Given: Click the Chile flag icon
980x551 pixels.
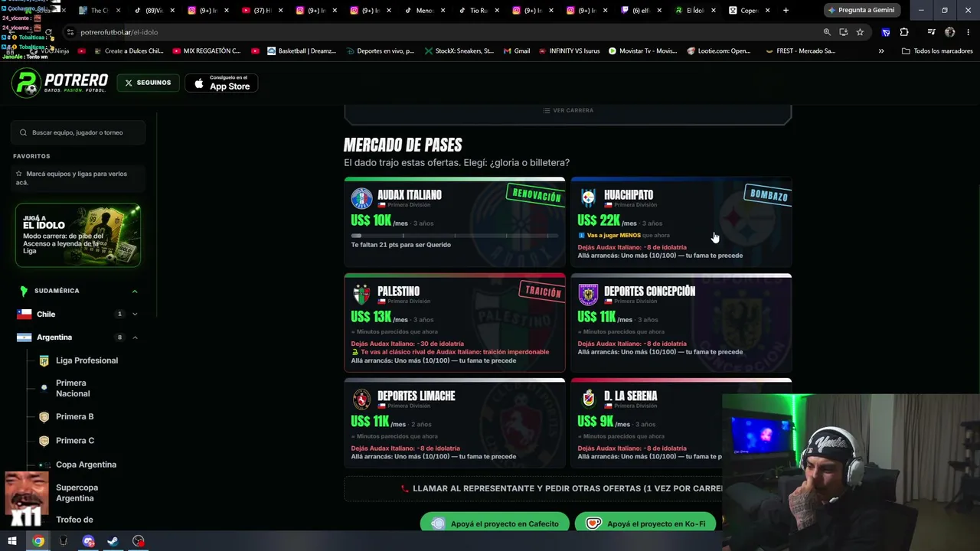Looking at the screenshot, I should pyautogui.click(x=24, y=314).
